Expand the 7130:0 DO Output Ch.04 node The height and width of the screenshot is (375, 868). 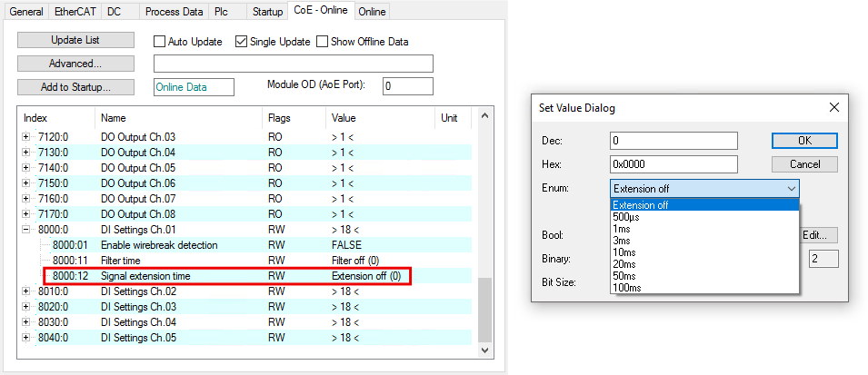26,153
